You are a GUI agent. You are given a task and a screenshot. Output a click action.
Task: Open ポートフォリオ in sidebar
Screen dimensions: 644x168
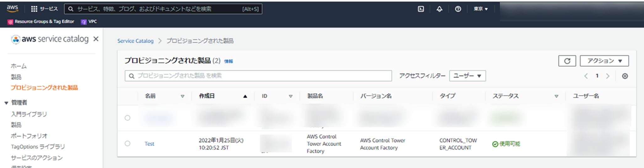pyautogui.click(x=29, y=136)
